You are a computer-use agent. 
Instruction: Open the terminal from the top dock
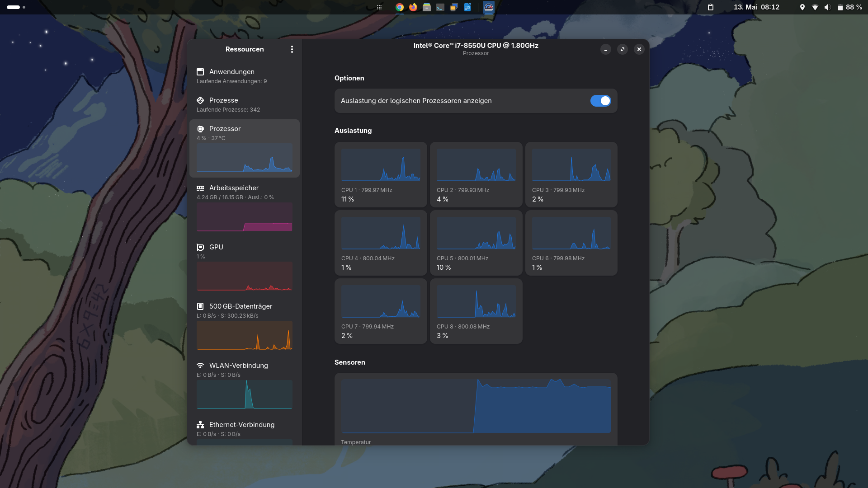pos(440,7)
